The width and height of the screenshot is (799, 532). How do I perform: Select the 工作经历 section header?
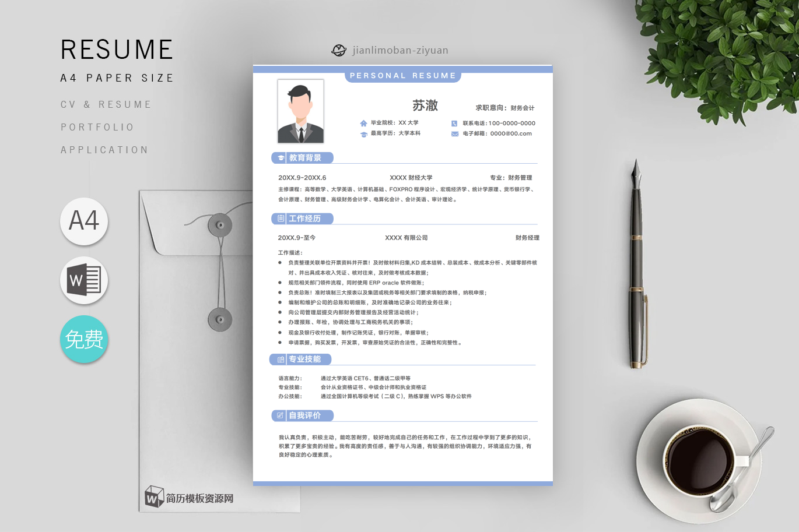(304, 219)
